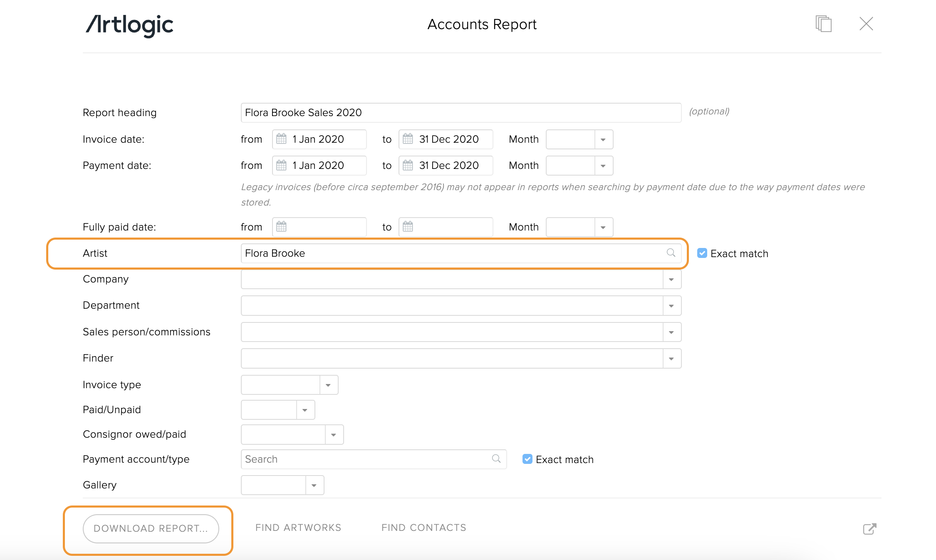Screen dimensions: 936x560
Task: Click Download Report button
Action: (x=151, y=528)
